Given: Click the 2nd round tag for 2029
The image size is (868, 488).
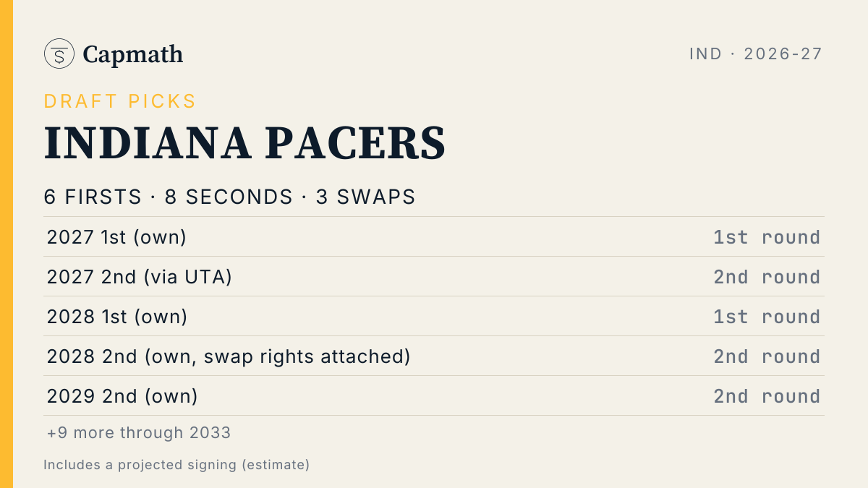Looking at the screenshot, I should point(767,396).
